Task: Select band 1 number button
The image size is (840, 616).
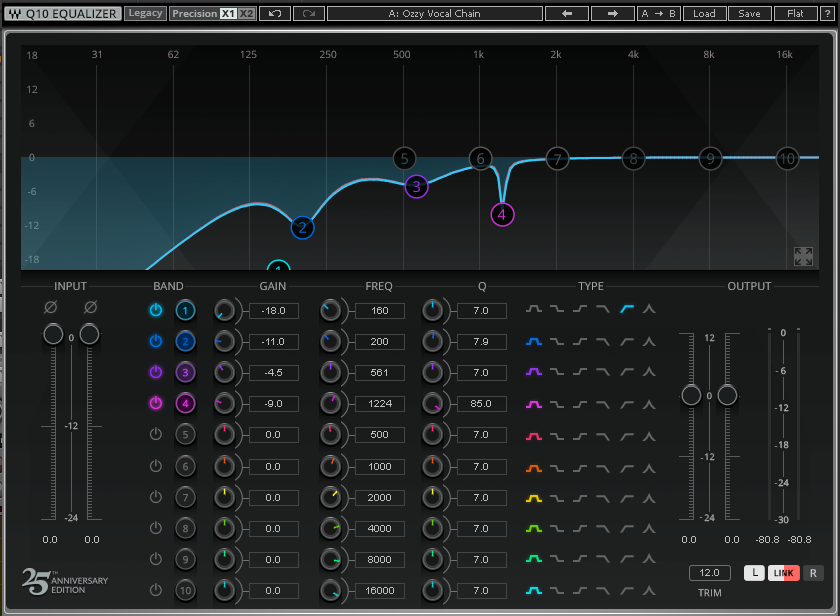Action: [185, 310]
